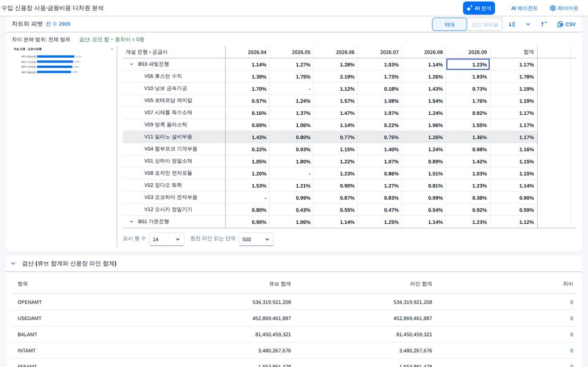Screen dimensions: 588x367
Task: Open the AI 에이전트 panel
Action: point(524,8)
